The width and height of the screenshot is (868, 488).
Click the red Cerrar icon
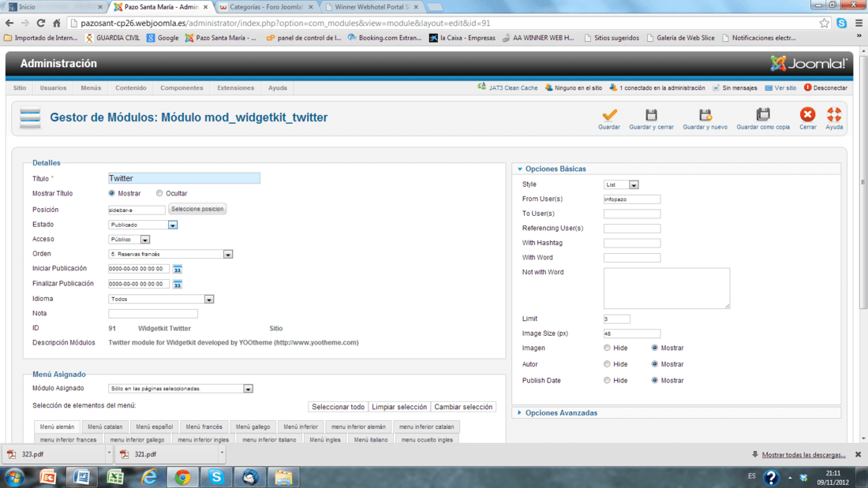click(808, 114)
